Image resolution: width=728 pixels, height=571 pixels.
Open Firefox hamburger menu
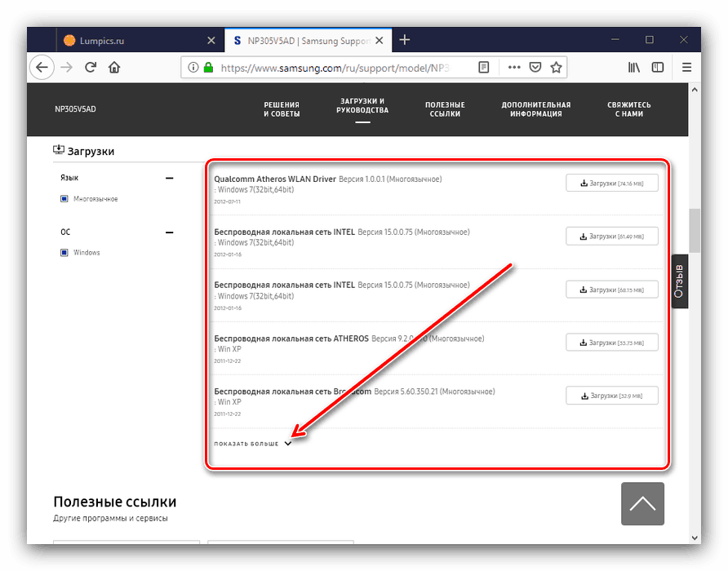coord(686,68)
